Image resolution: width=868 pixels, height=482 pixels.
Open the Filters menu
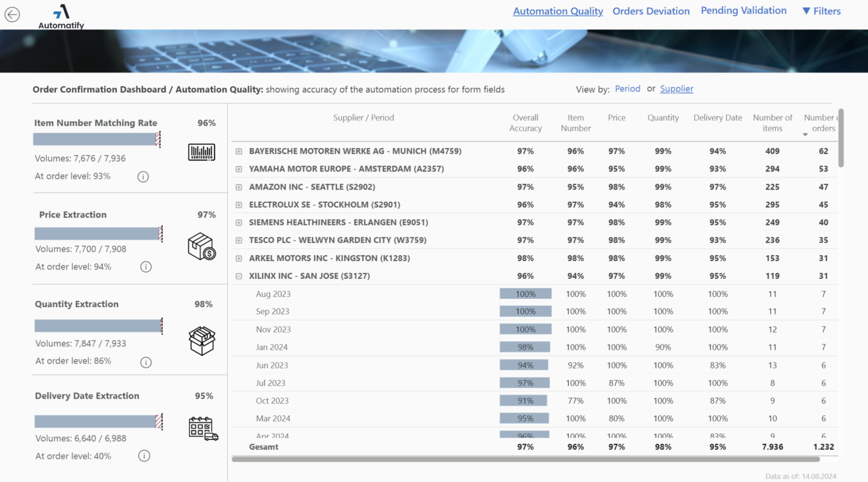click(x=821, y=11)
